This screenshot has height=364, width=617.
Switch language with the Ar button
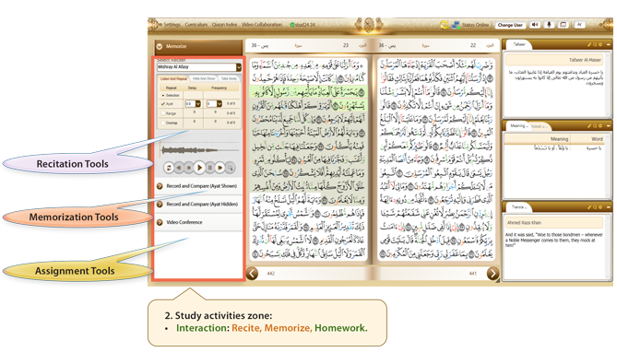[579, 25]
